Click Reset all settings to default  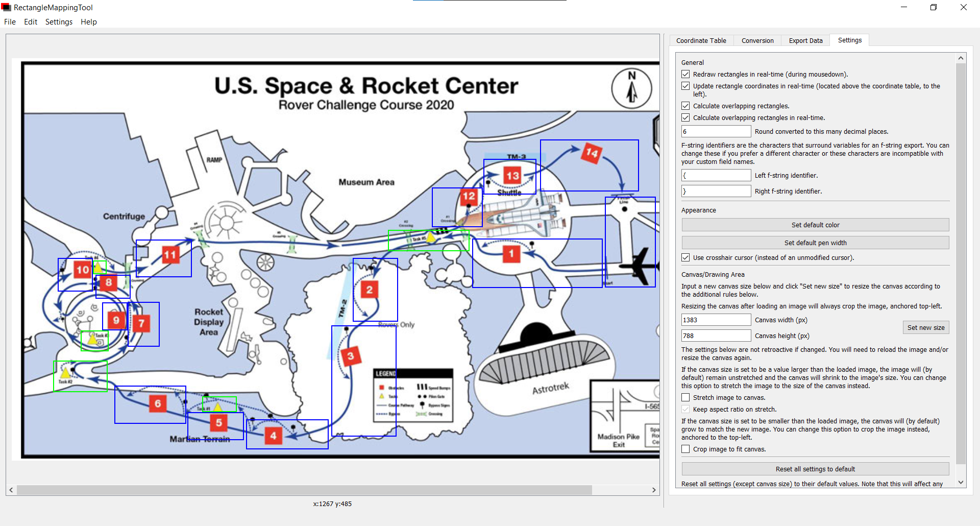point(815,469)
